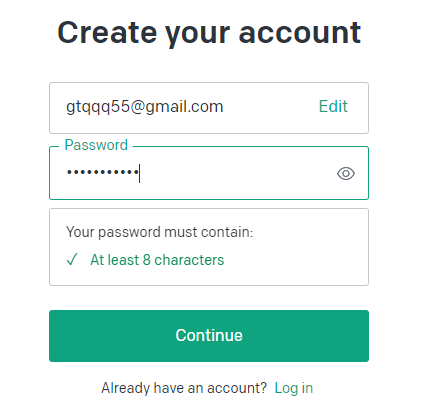Click the word "Create" in the heading
429x411 pixels.
[x=107, y=33]
